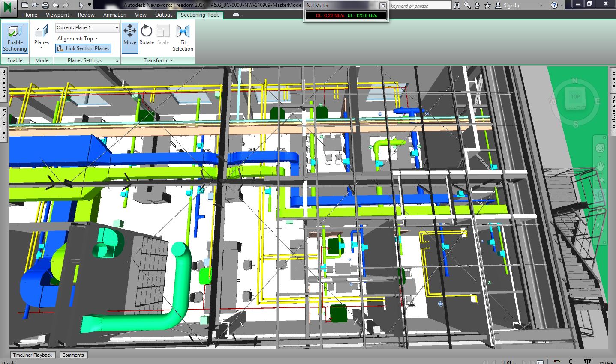Click the Steering Wheels icon on navigation bar

(600, 148)
